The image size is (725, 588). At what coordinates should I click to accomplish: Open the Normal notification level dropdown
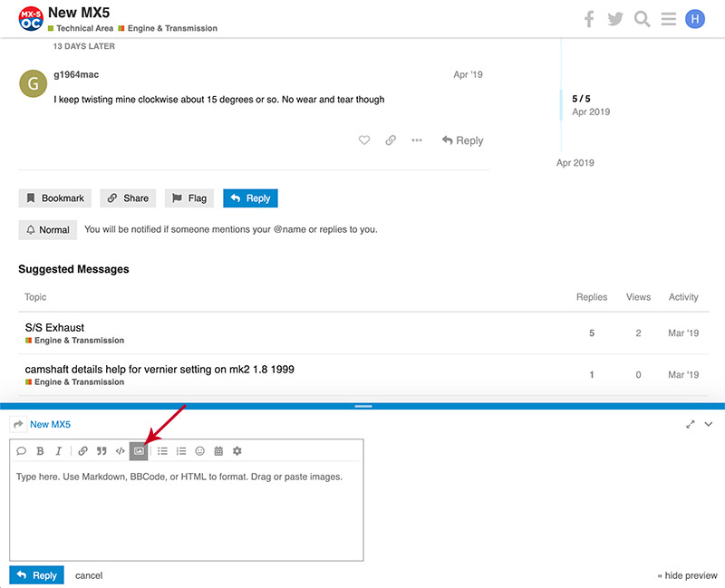pos(48,230)
